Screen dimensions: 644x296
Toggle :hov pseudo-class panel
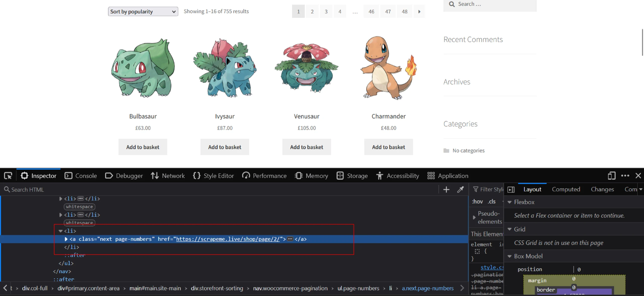[477, 202]
